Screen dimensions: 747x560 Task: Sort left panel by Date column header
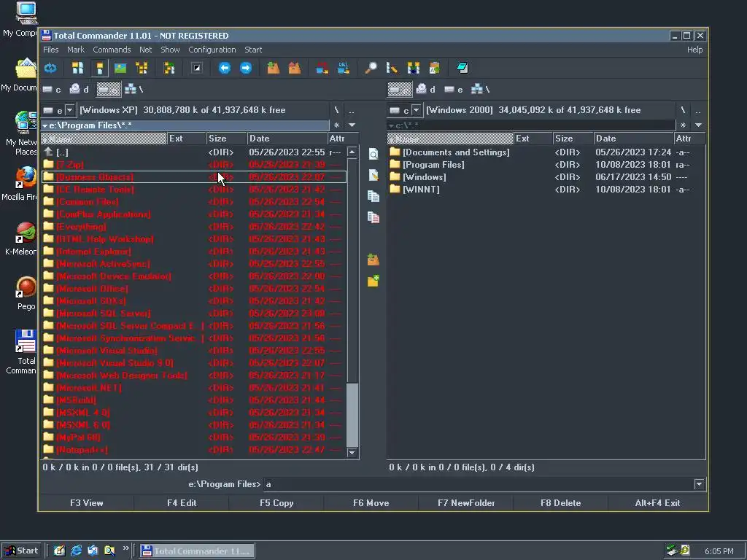tap(287, 139)
